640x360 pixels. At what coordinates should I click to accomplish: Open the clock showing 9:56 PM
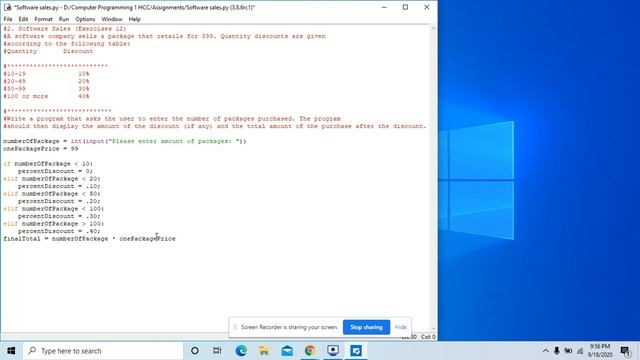coord(599,351)
